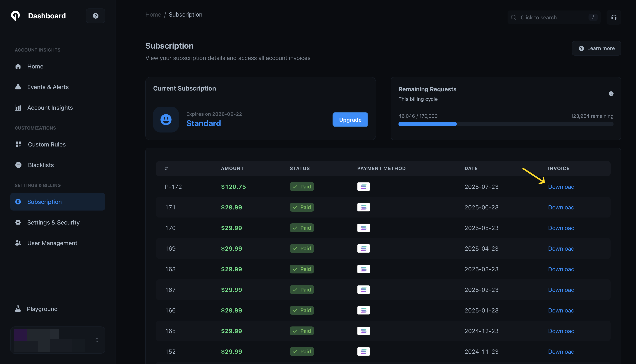
Task: Download invoice P-172
Action: point(561,187)
